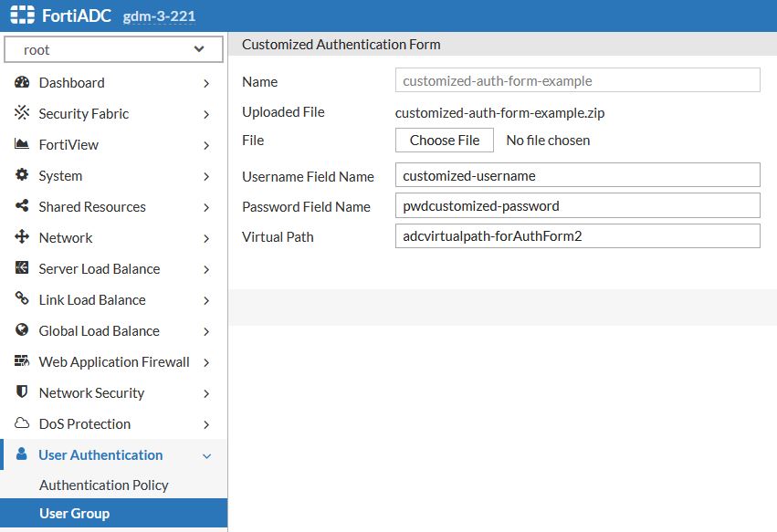Open Web Application Firewall via its icon
The width and height of the screenshot is (777, 532).
(x=21, y=361)
